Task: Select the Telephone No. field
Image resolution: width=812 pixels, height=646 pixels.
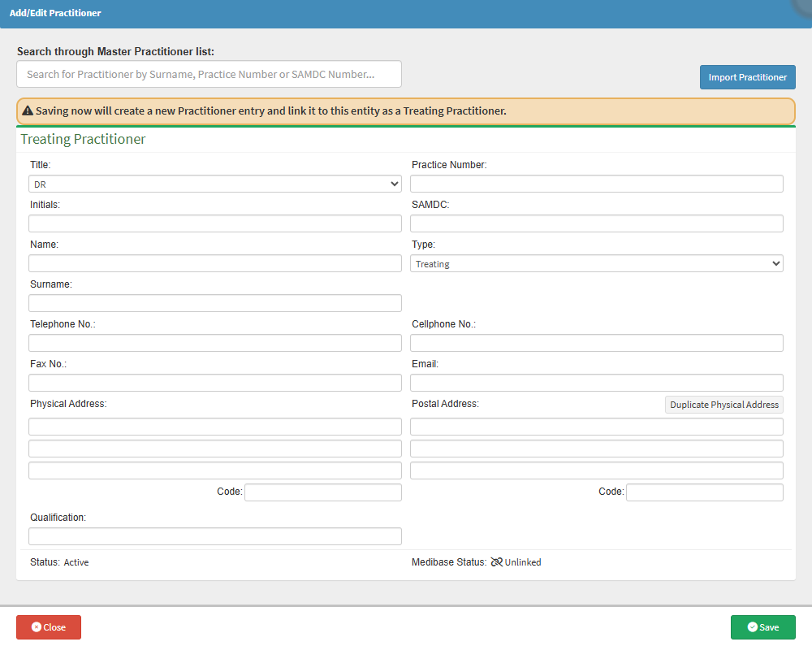Action: click(x=215, y=344)
